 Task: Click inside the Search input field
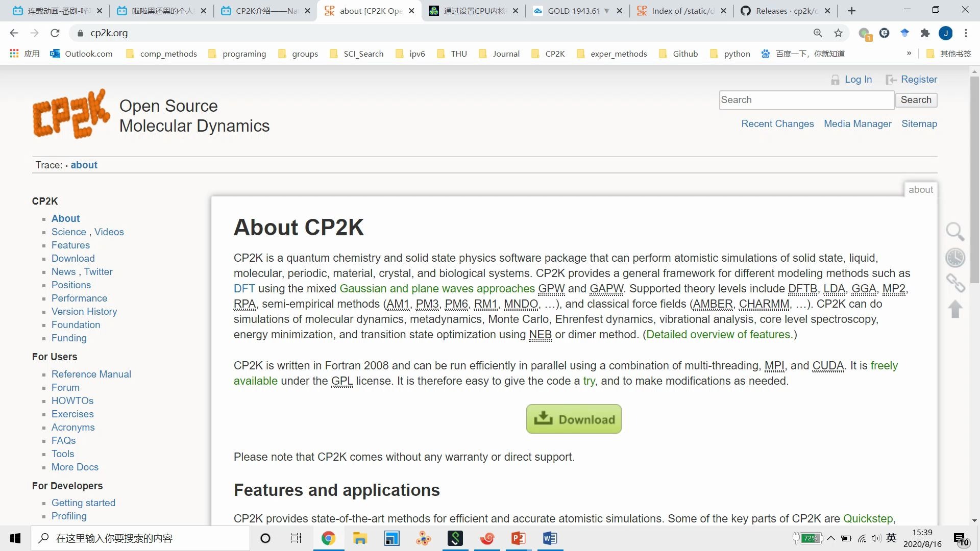(x=806, y=100)
